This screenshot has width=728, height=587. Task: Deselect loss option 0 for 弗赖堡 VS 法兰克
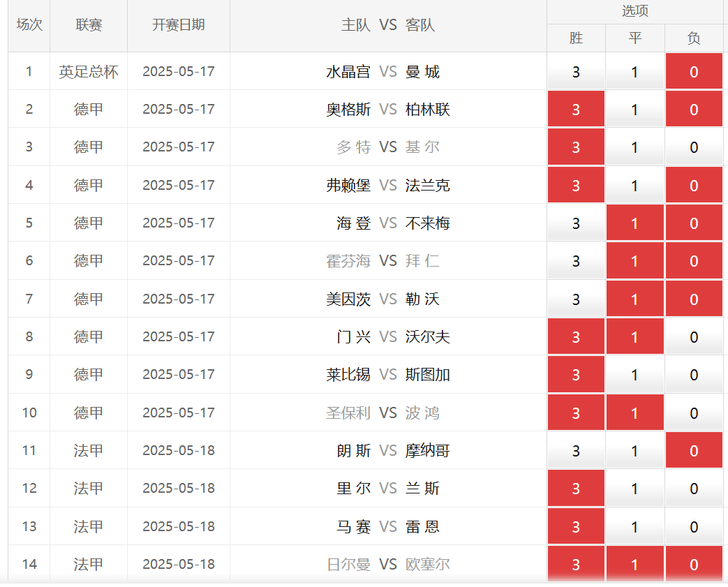694,185
